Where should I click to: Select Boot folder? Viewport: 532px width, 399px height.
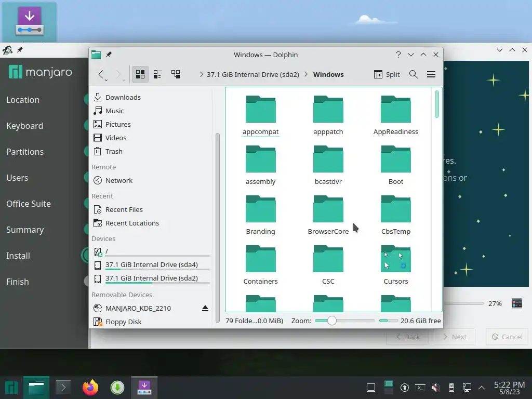click(395, 166)
